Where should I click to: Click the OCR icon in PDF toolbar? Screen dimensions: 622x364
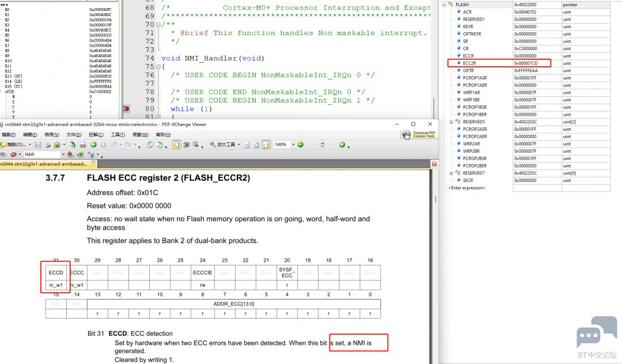click(x=83, y=145)
